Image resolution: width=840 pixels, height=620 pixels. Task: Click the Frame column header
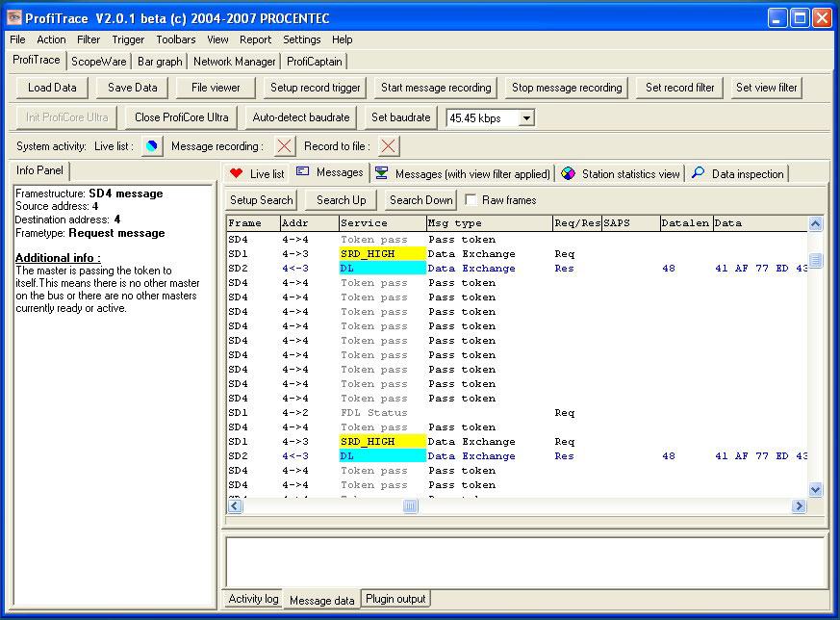click(x=253, y=223)
